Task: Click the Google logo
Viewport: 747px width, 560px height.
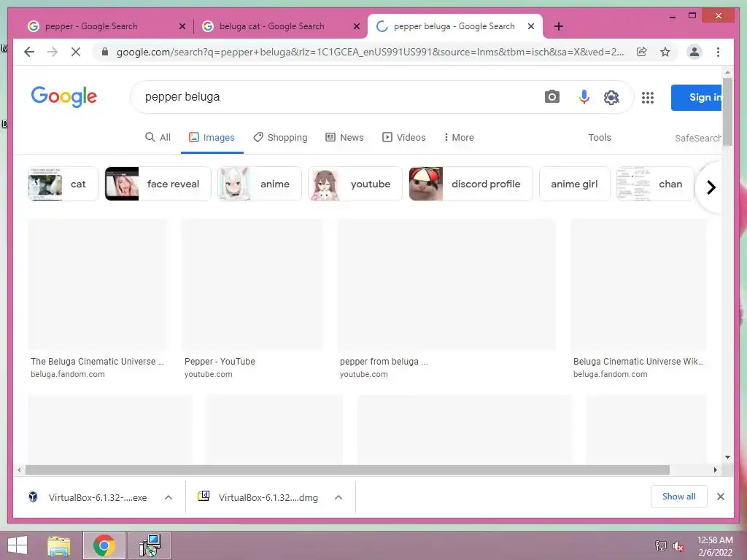Action: pos(64,97)
